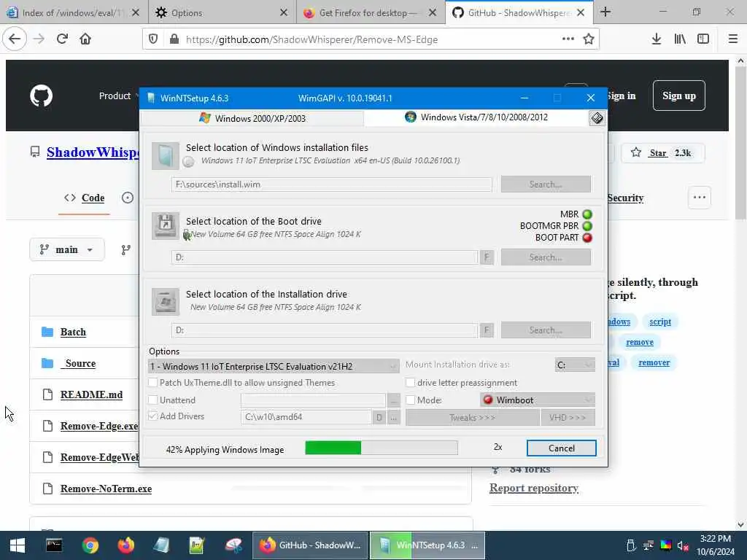This screenshot has width=747, height=560.
Task: Click the MBR green status indicator
Action: tap(587, 214)
